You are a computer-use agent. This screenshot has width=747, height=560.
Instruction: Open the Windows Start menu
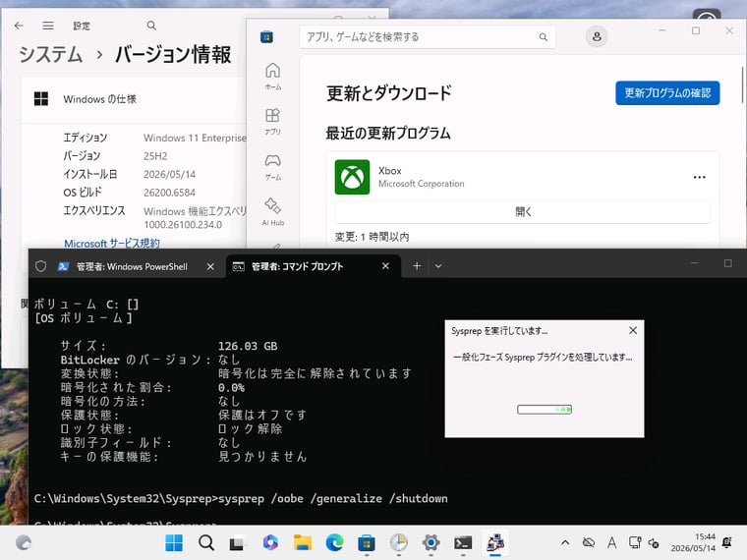tap(173, 542)
